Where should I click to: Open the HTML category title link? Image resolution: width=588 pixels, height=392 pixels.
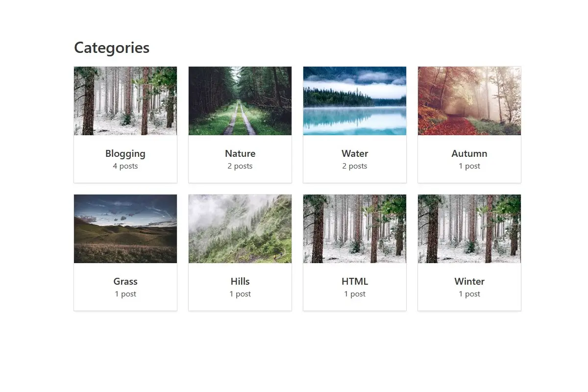[x=355, y=281]
